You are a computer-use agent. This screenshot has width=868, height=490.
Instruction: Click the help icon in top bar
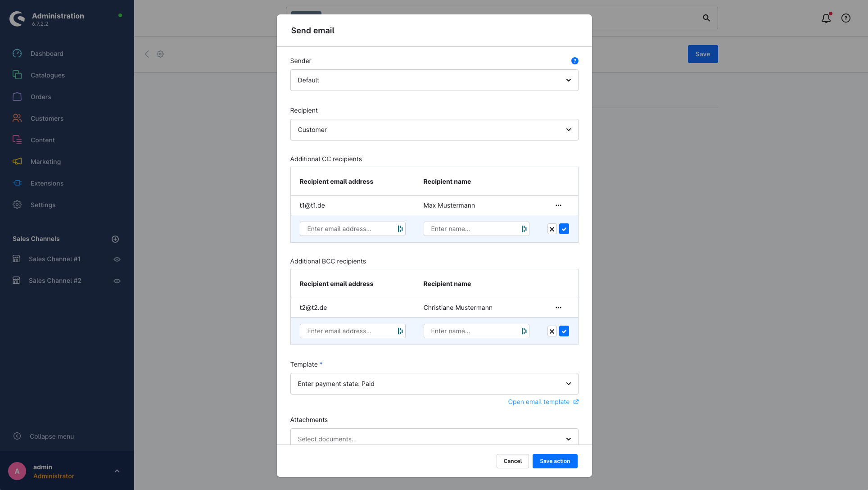pyautogui.click(x=846, y=18)
